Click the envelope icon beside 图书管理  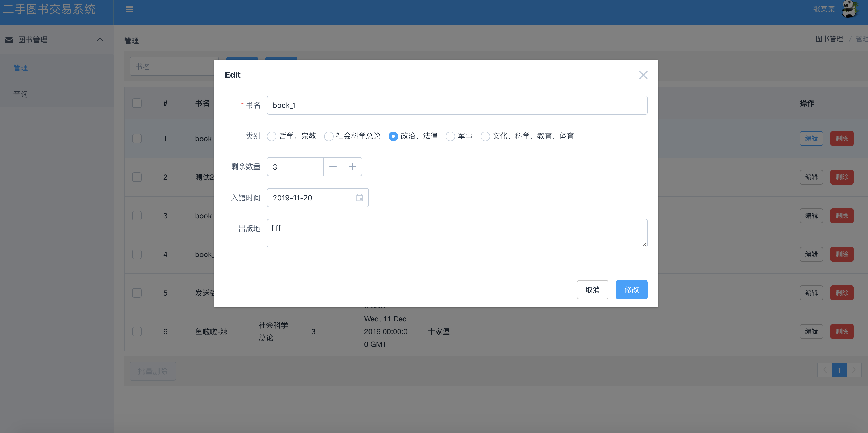9,39
